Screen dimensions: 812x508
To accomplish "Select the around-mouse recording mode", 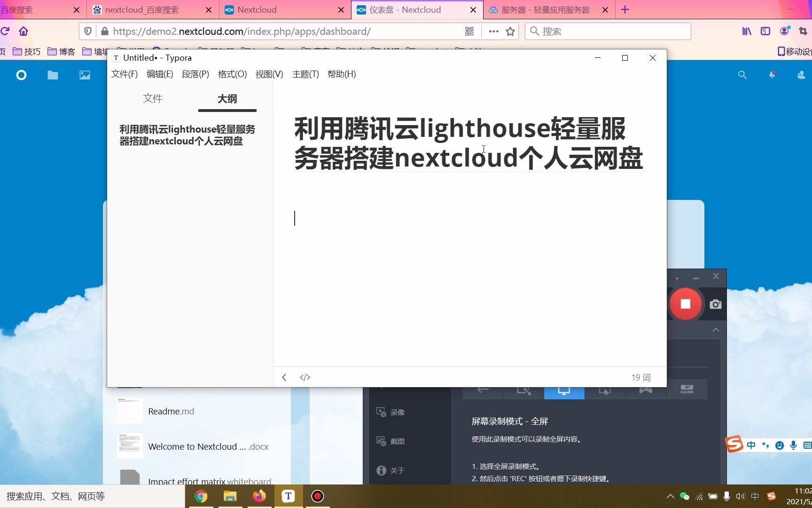I will click(605, 390).
